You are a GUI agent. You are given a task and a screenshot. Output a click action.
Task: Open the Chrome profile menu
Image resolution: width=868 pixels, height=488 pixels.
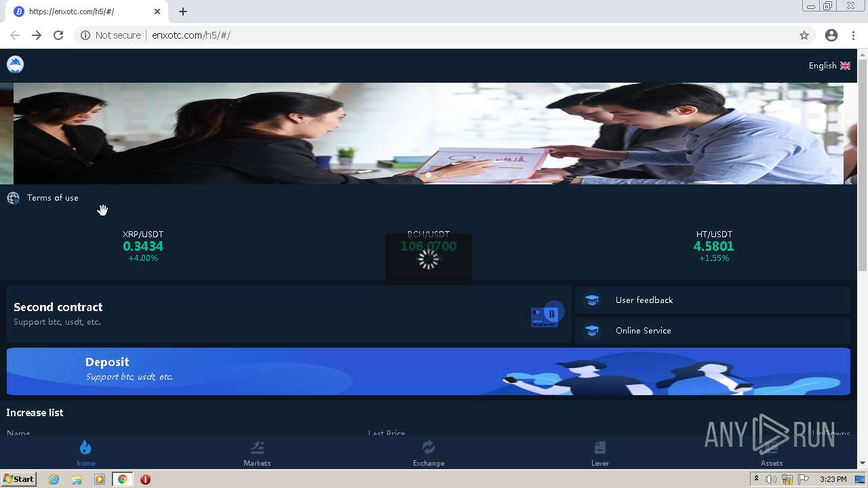point(831,35)
